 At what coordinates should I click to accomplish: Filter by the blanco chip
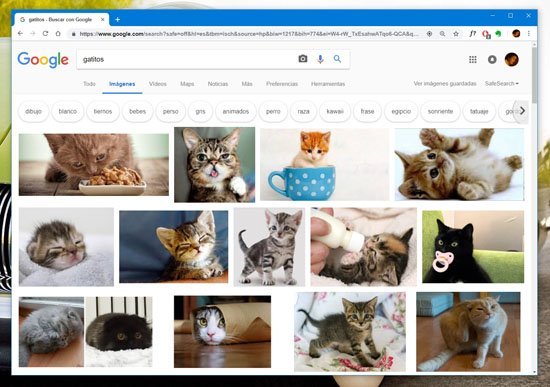point(68,111)
